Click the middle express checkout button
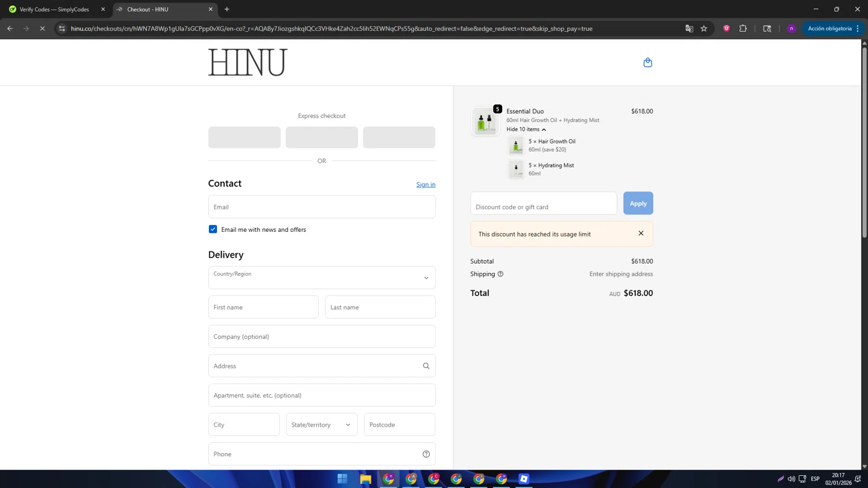Screen dimensions: 868x488 point(322,138)
